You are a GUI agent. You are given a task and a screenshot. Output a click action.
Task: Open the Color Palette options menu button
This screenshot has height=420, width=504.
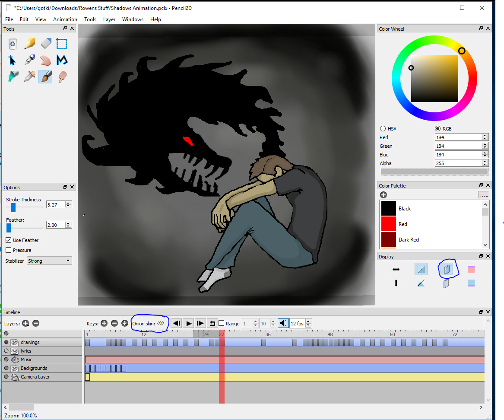tap(483, 195)
